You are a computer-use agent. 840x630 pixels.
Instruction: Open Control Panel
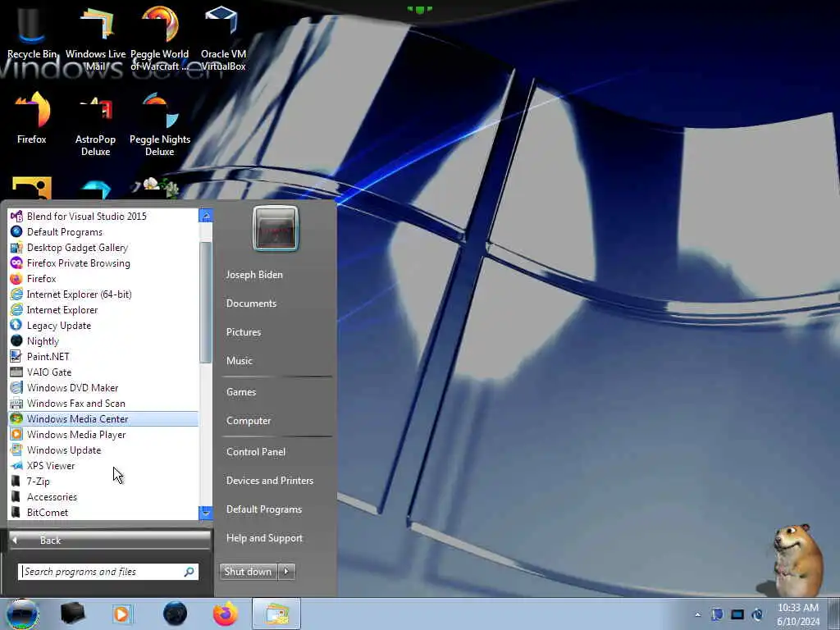point(256,452)
